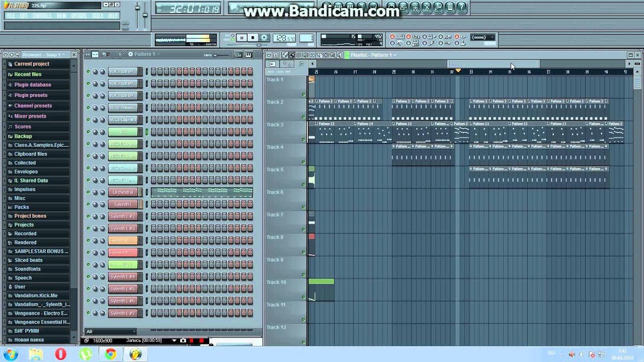The height and width of the screenshot is (362, 644).
Task: Open the EDIT menu
Action: click(x=24, y=16)
